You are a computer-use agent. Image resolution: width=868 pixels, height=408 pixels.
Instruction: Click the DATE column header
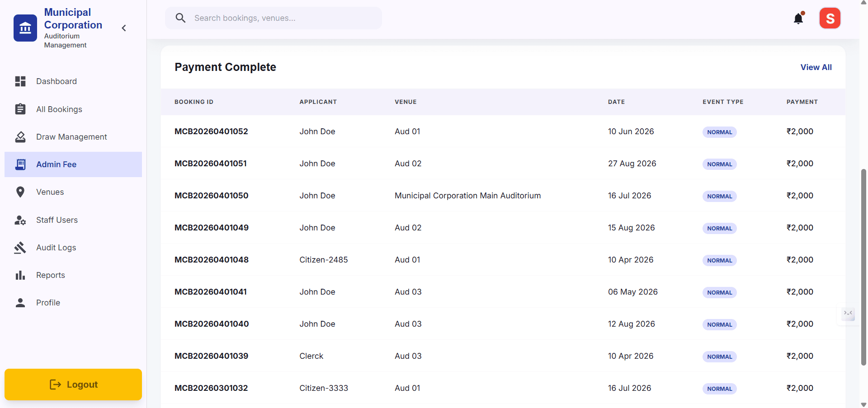(616, 102)
